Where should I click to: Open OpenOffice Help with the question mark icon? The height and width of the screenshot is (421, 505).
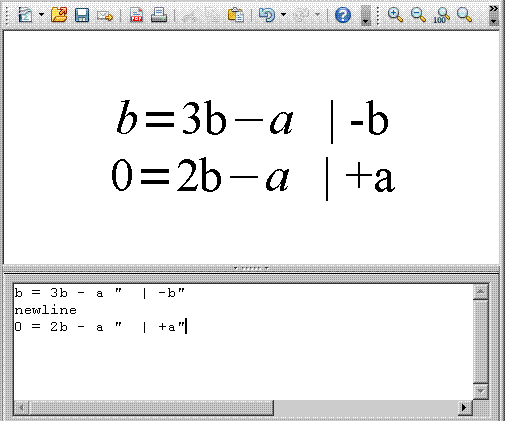(343, 15)
